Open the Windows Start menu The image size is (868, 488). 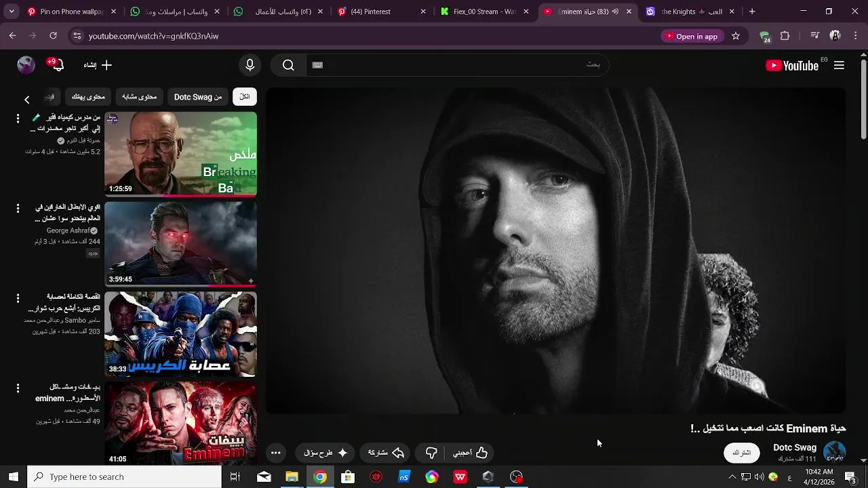(13, 477)
